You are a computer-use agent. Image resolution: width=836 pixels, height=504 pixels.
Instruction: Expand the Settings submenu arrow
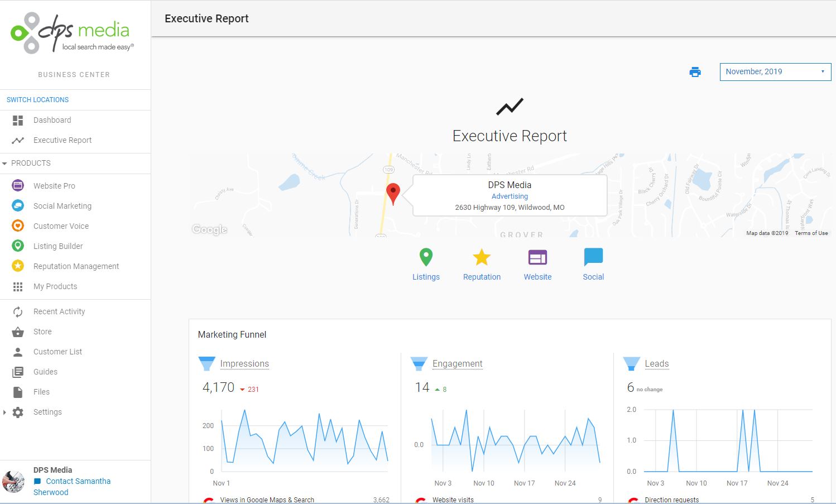[x=5, y=412]
